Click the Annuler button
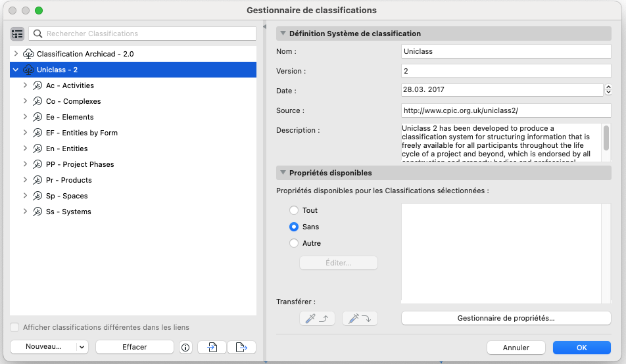This screenshot has width=626, height=364. pyautogui.click(x=516, y=348)
